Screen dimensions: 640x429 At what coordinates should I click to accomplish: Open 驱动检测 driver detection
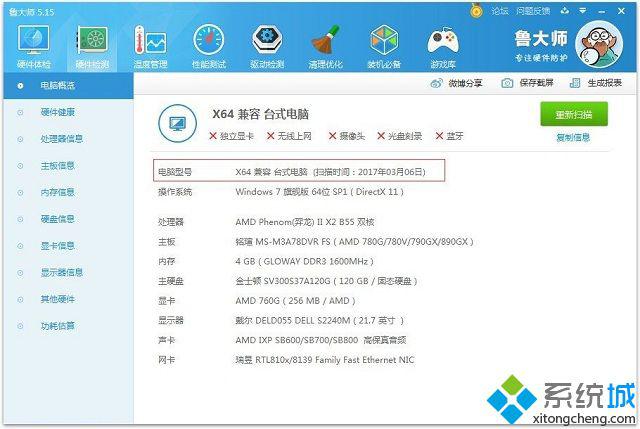click(x=267, y=46)
